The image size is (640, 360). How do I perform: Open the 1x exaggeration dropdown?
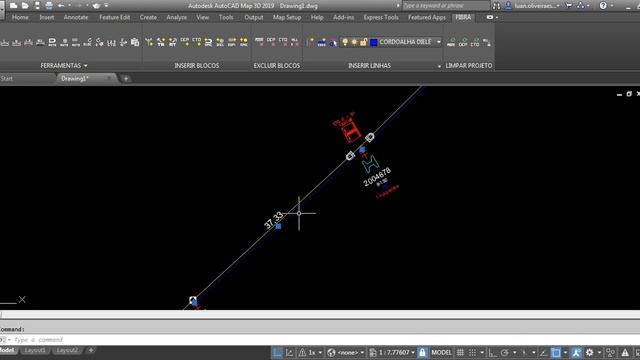click(x=320, y=352)
